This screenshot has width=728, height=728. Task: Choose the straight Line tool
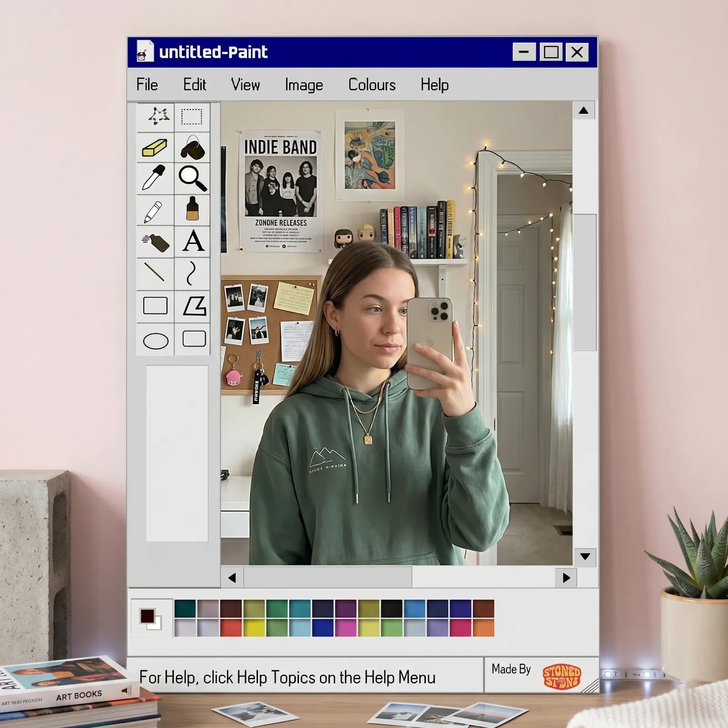[156, 273]
